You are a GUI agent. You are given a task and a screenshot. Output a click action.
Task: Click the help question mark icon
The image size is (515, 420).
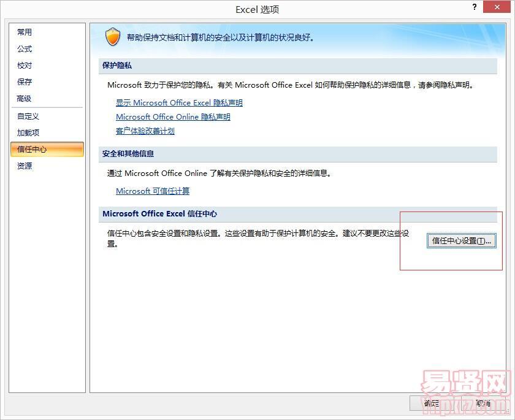pos(475,7)
